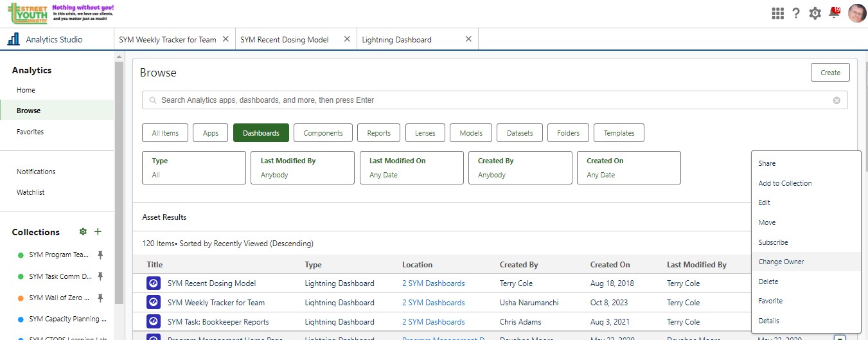This screenshot has width=868, height=340.
Task: Close the SYM Weekly Tracker for Team tab
Action: (x=226, y=39)
